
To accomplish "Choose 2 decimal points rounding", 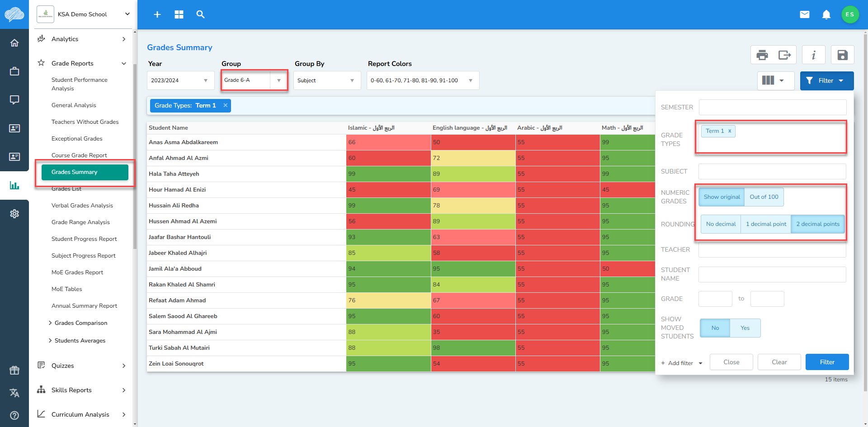I will pyautogui.click(x=818, y=224).
